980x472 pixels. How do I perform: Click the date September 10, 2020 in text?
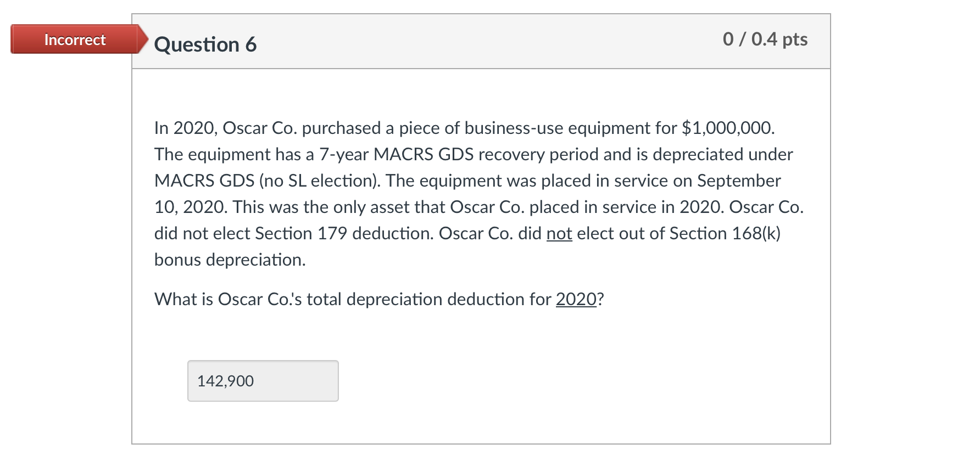click(738, 181)
